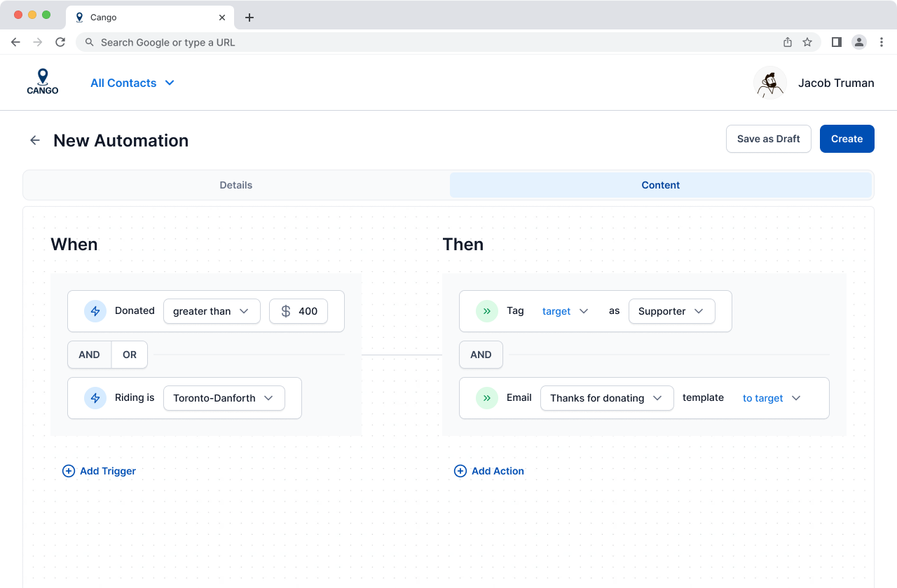Click the Cango logo icon
897x588 pixels.
(43, 82)
